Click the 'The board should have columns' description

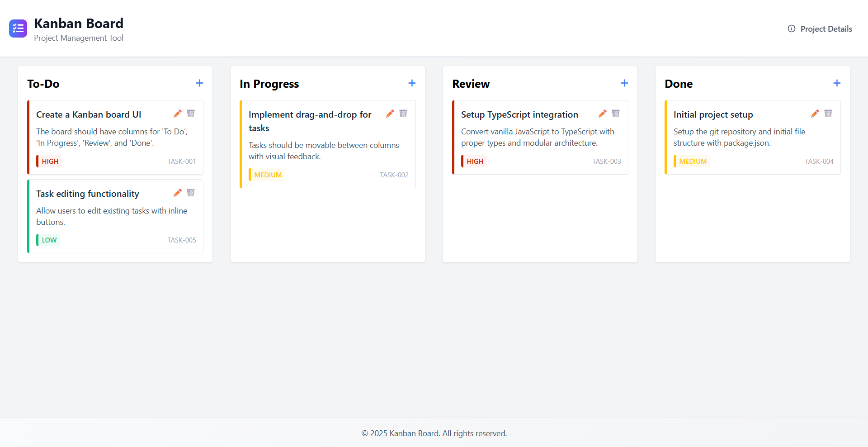click(112, 137)
